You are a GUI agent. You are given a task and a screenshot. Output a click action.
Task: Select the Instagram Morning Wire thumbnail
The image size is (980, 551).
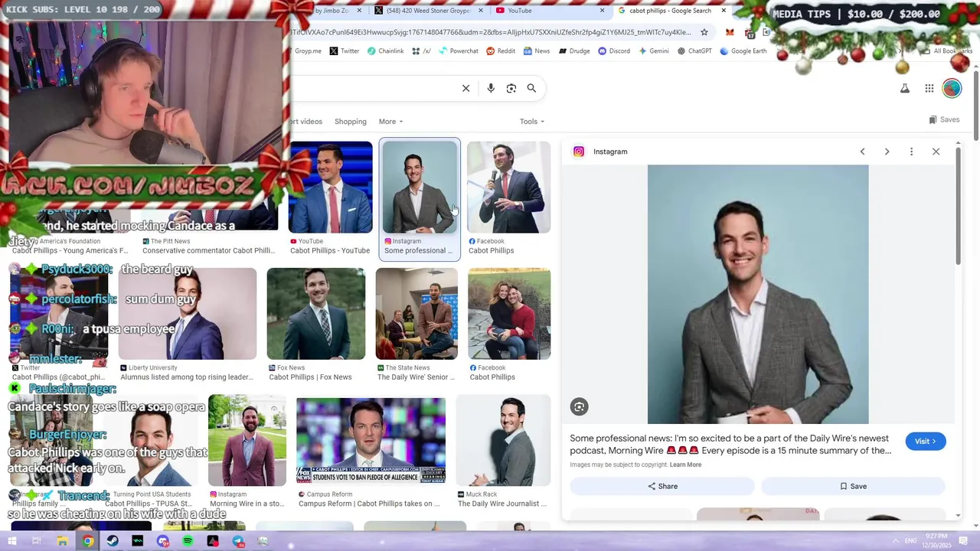[247, 440]
